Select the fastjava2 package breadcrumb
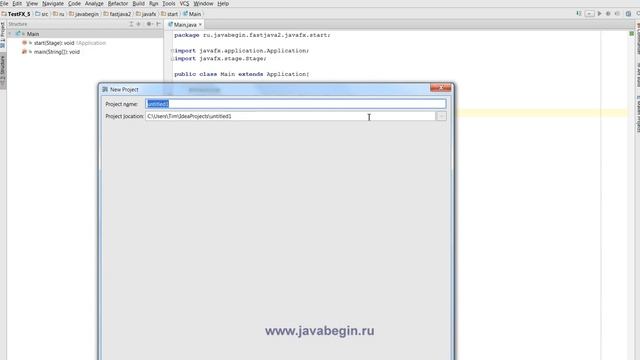Image resolution: width=640 pixels, height=360 pixels. point(117,14)
